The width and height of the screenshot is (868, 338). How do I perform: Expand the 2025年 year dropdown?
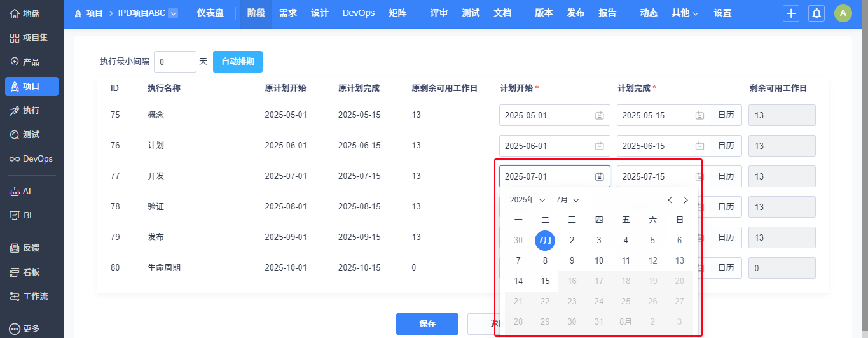tap(527, 200)
